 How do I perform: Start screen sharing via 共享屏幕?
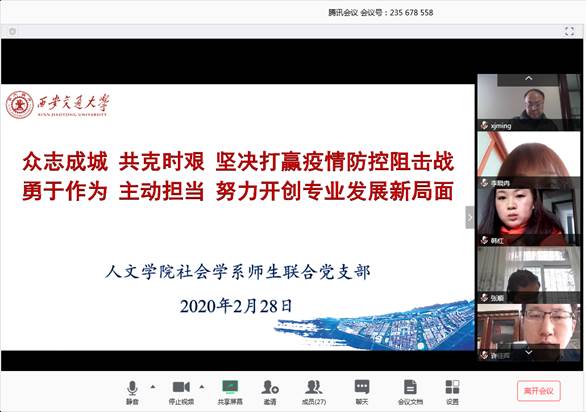coord(230,392)
